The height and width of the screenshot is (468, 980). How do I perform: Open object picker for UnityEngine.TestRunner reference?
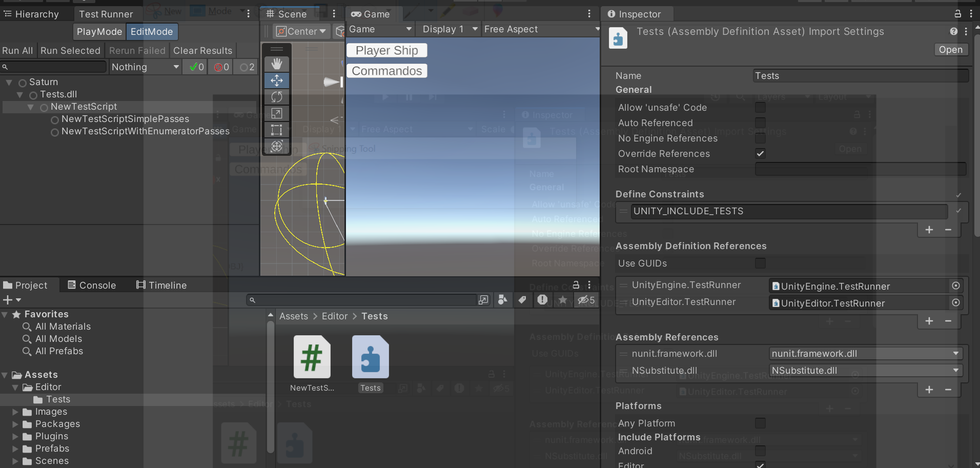955,286
